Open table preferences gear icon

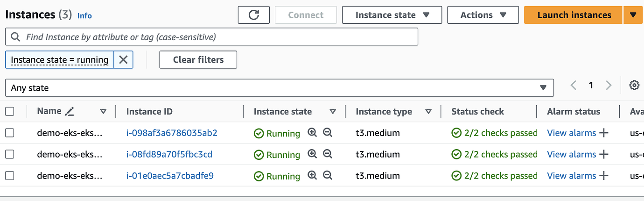[x=634, y=86]
